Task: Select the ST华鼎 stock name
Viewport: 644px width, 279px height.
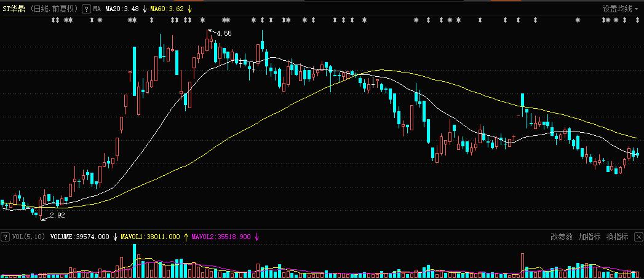Action: 14,9
